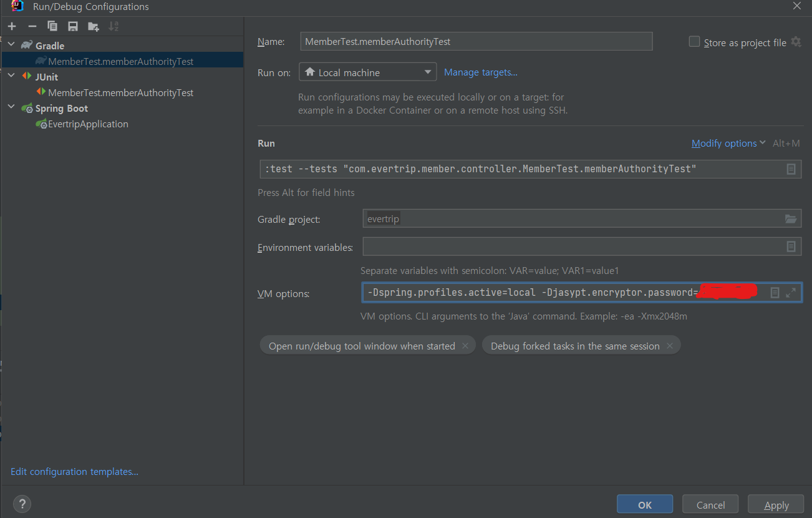Screen dimensions: 812x518
Task: Open the VM options list icon
Action: tap(775, 293)
